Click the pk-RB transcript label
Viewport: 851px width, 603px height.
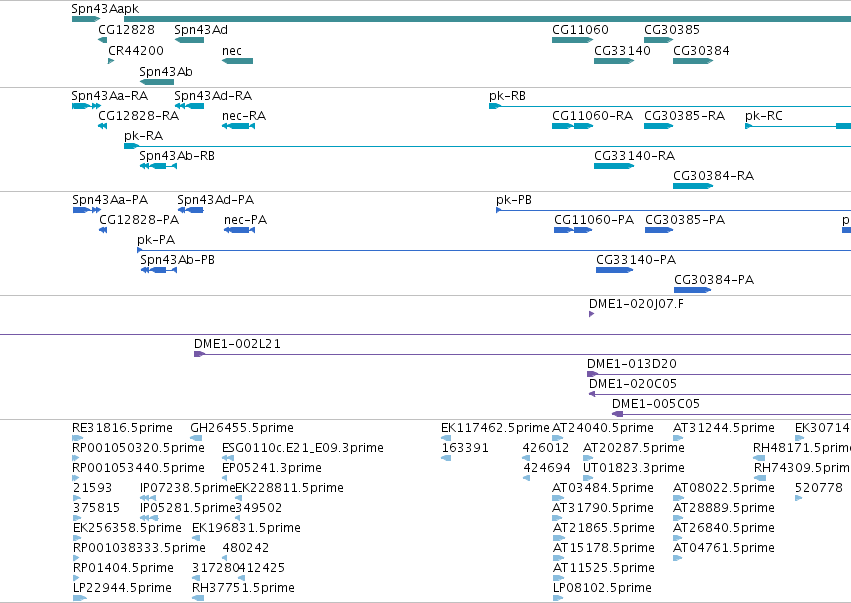[507, 96]
